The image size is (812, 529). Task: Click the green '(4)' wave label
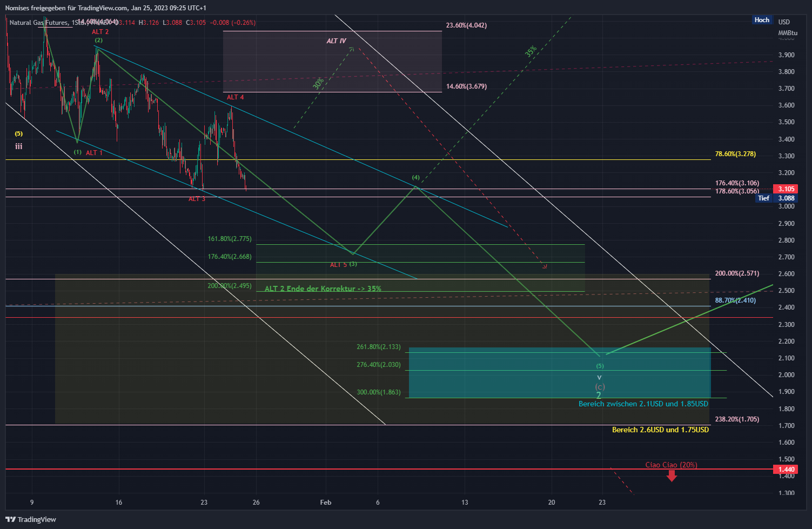pyautogui.click(x=415, y=178)
